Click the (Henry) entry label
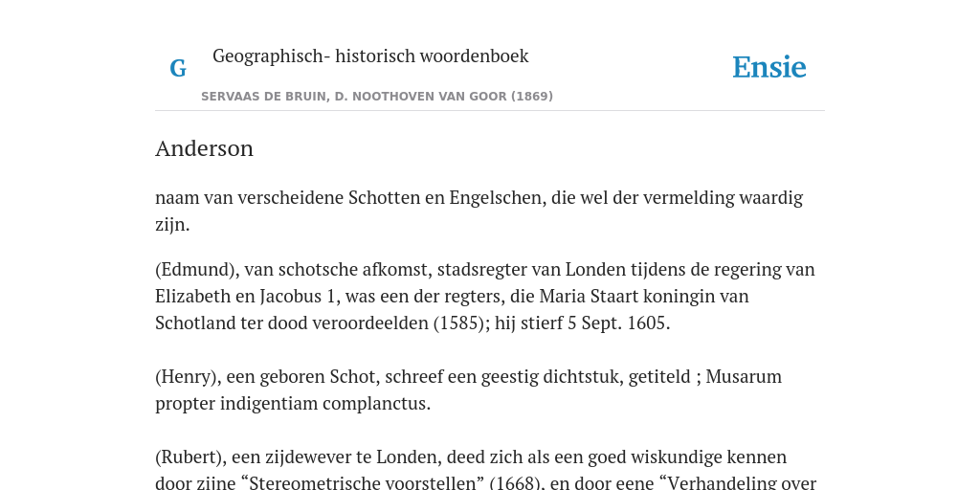980x490 pixels. click(189, 377)
